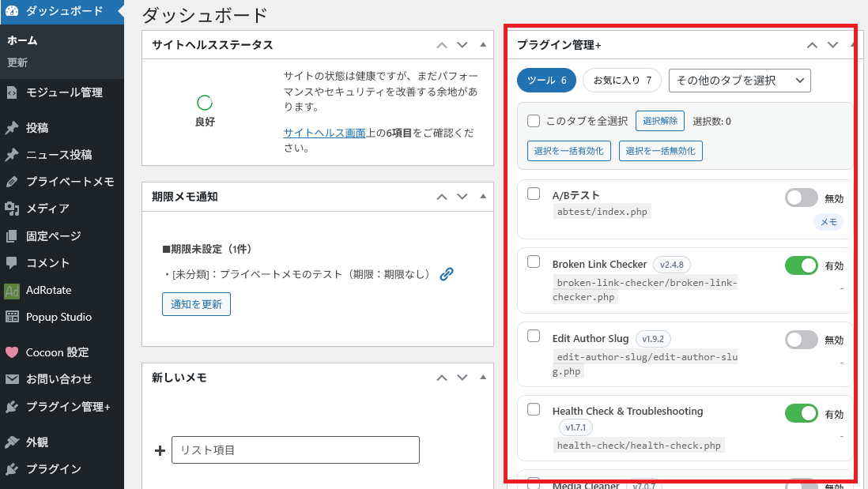Viewport: 868px width, 489px height.
Task: Open Popup Studio from its sidebar icon
Action: [x=12, y=317]
